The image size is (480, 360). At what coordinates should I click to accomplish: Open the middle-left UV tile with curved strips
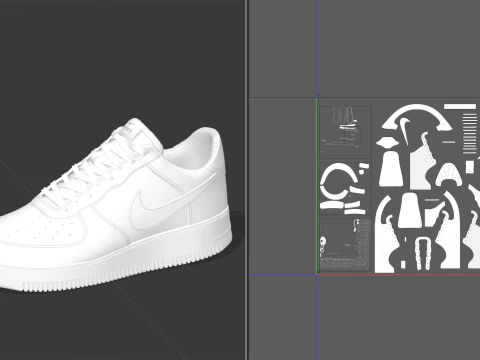[x=345, y=189]
